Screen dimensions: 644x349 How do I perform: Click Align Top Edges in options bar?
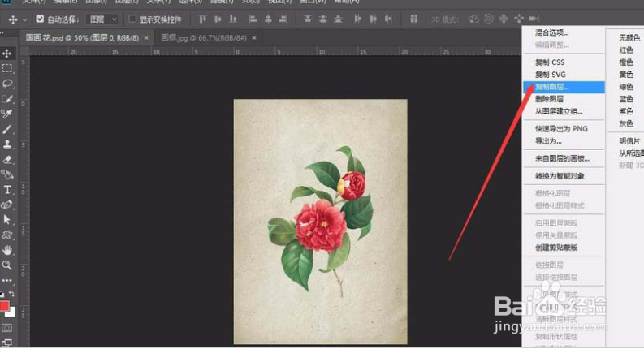coord(202,19)
